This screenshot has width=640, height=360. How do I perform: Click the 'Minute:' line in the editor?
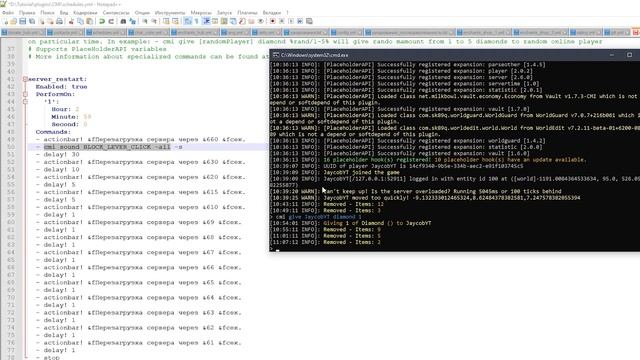click(71, 117)
